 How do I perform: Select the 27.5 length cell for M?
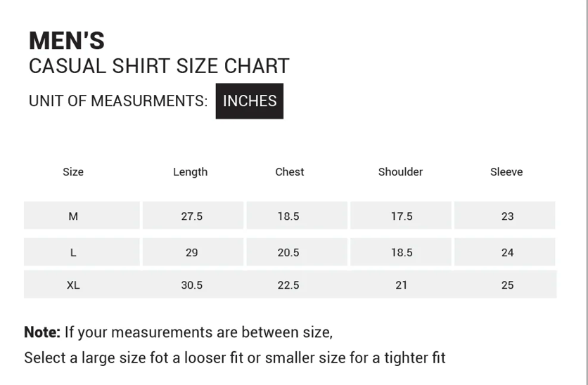pyautogui.click(x=192, y=216)
